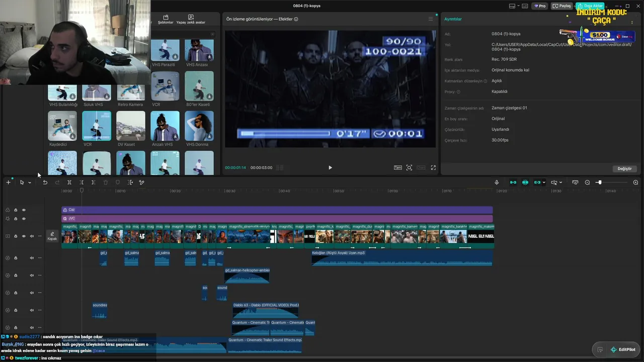Click the Değiştir button in details panel
The height and width of the screenshot is (362, 644).
click(x=624, y=168)
